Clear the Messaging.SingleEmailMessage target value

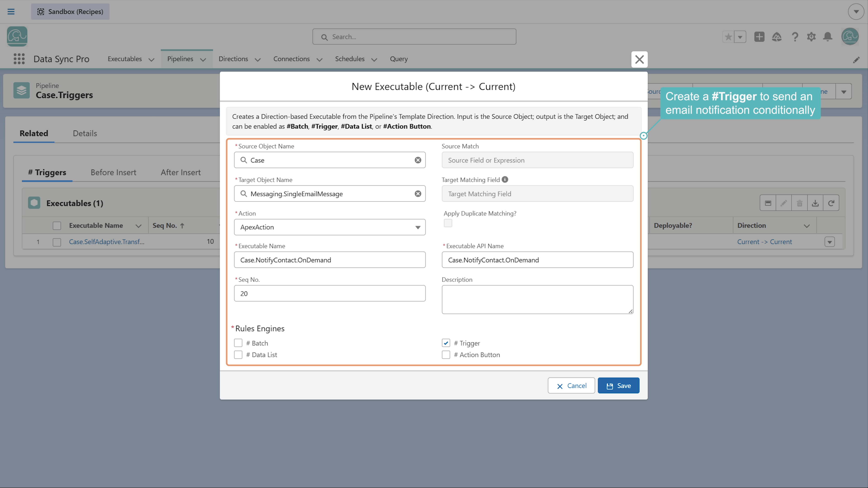pyautogui.click(x=418, y=194)
